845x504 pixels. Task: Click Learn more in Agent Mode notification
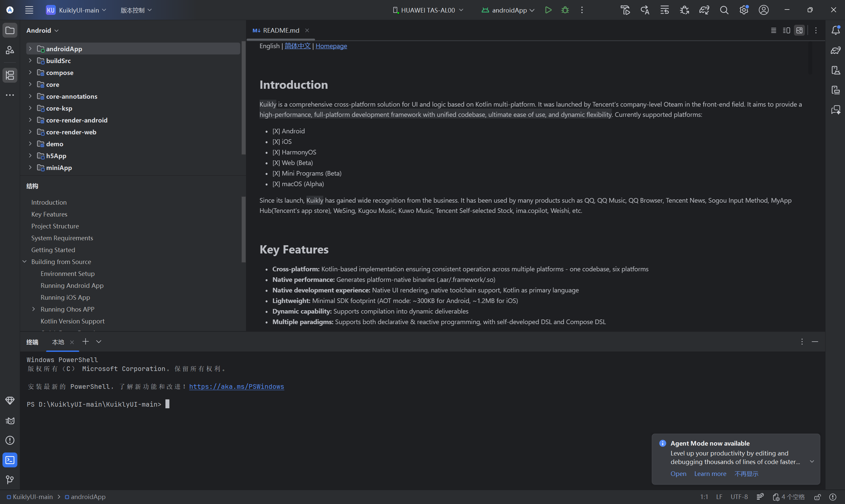tap(710, 474)
